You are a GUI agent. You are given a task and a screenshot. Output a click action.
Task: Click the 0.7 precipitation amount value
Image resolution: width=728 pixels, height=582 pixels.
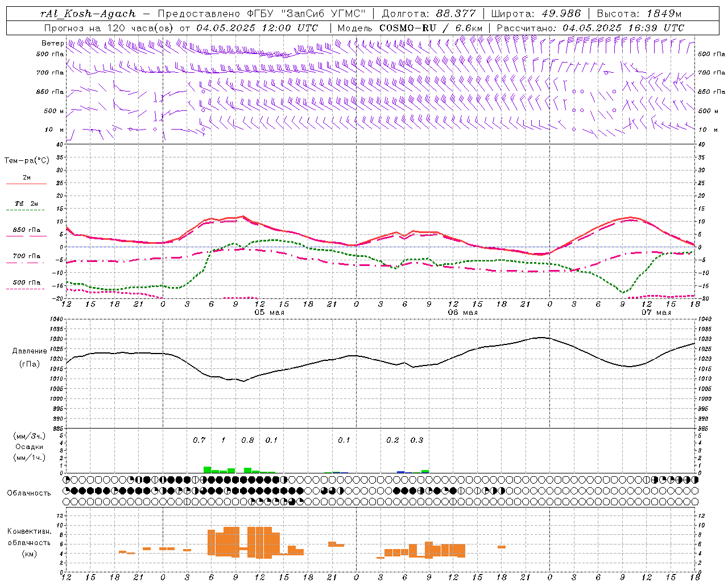point(199,440)
